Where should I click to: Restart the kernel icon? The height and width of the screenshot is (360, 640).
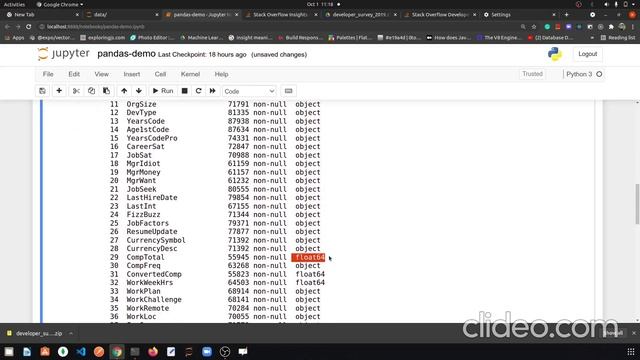click(x=198, y=91)
